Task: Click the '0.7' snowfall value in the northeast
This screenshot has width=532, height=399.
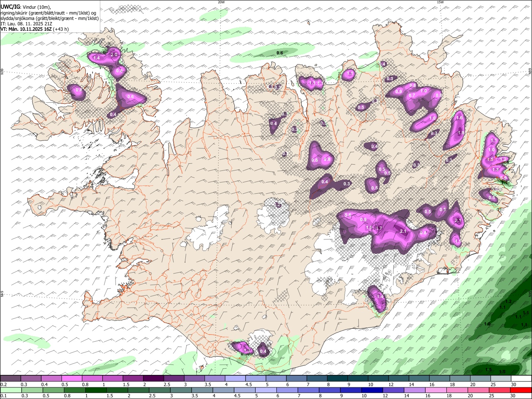Action: [412, 96]
